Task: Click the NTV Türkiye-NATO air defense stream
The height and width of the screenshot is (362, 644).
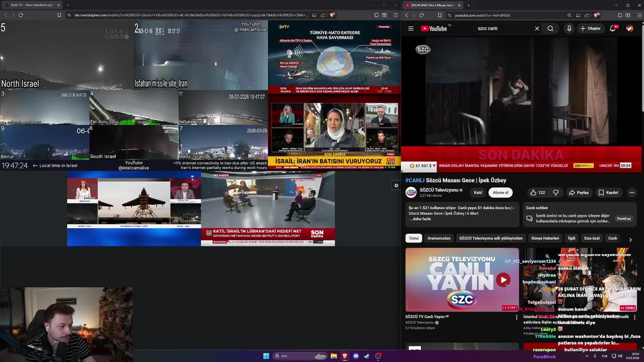Action: (334, 57)
